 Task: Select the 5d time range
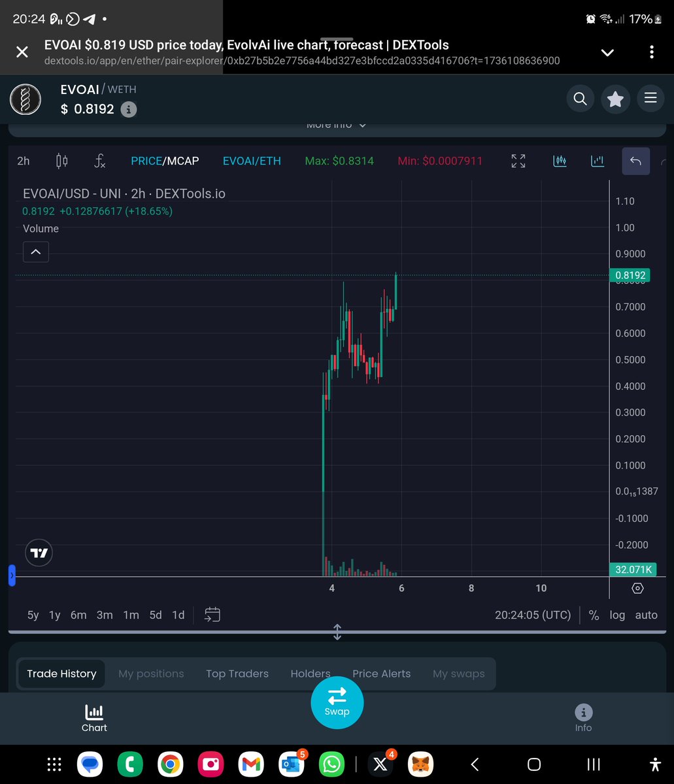pyautogui.click(x=156, y=615)
